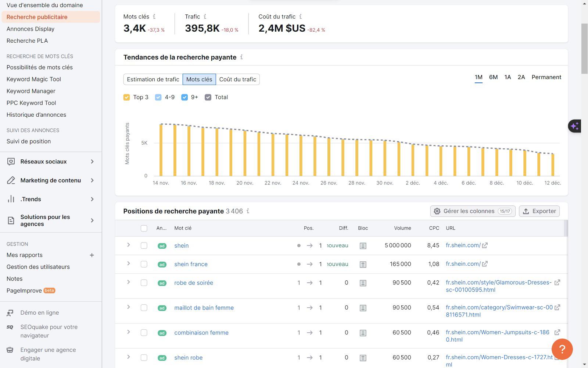Check the robe de soirée row checkbox
The width and height of the screenshot is (588, 368).
coord(144,283)
